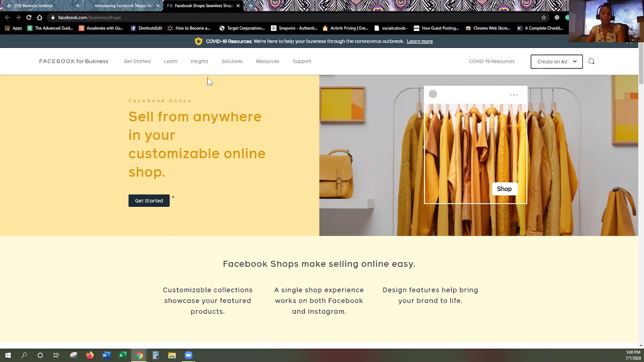Image resolution: width=644 pixels, height=362 pixels.
Task: Switch to the Business Settings tab
Action: click(41, 6)
